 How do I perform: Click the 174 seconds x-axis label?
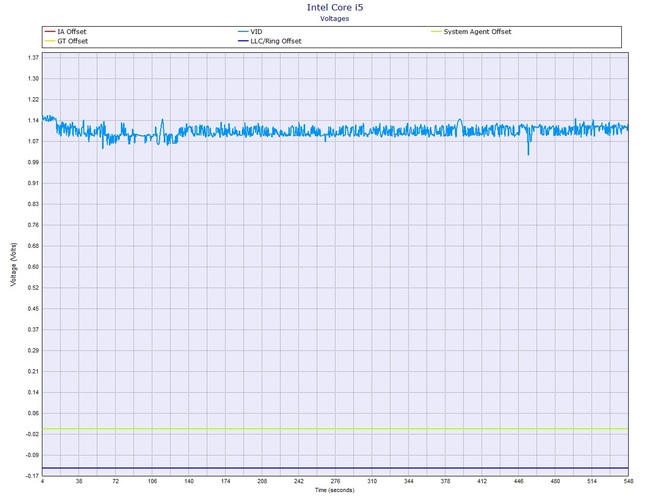pyautogui.click(x=226, y=481)
